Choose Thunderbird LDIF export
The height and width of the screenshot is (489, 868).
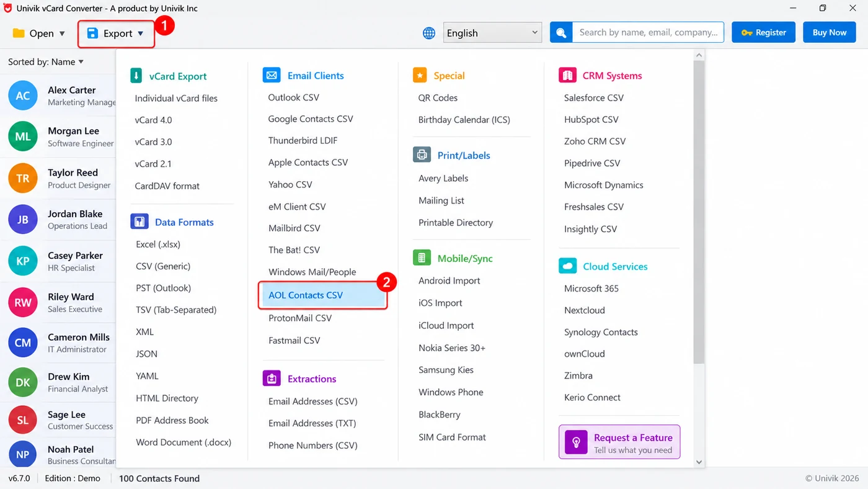pyautogui.click(x=303, y=140)
